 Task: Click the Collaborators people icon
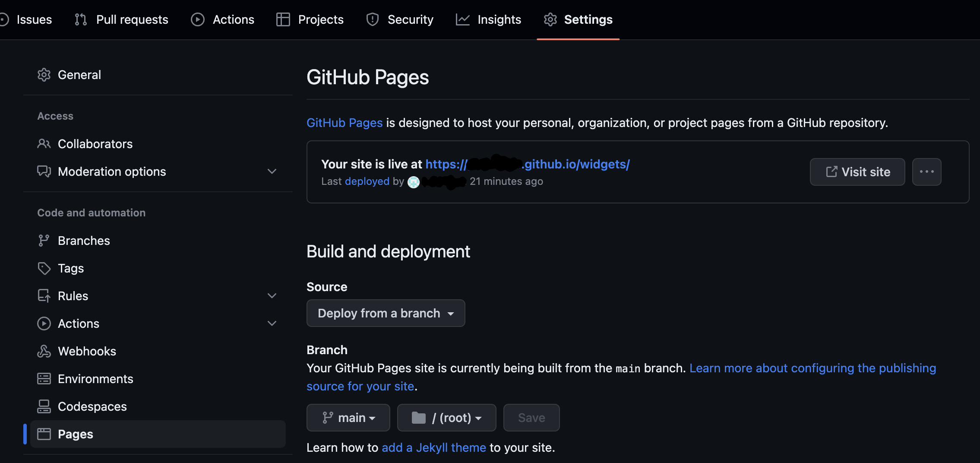(x=44, y=144)
